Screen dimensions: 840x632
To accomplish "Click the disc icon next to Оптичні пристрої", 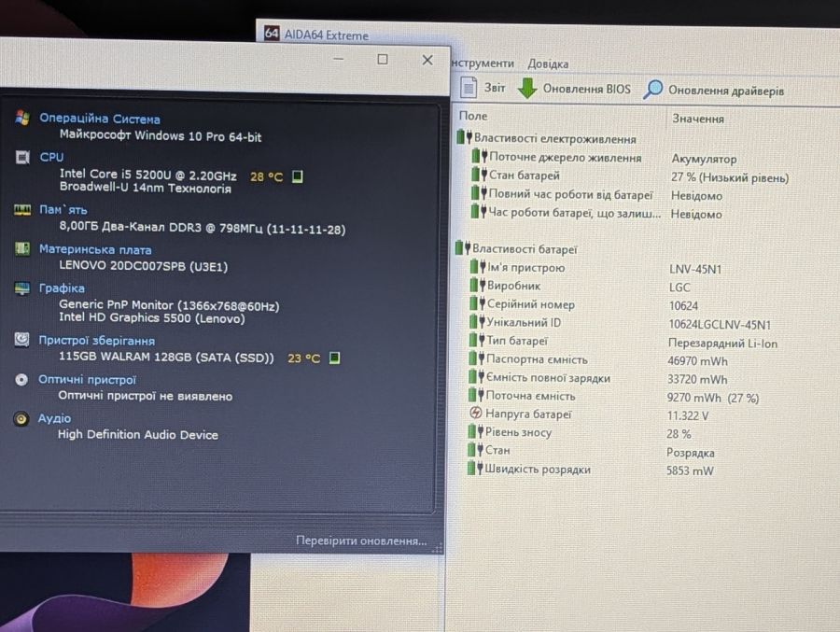I will click(21, 380).
